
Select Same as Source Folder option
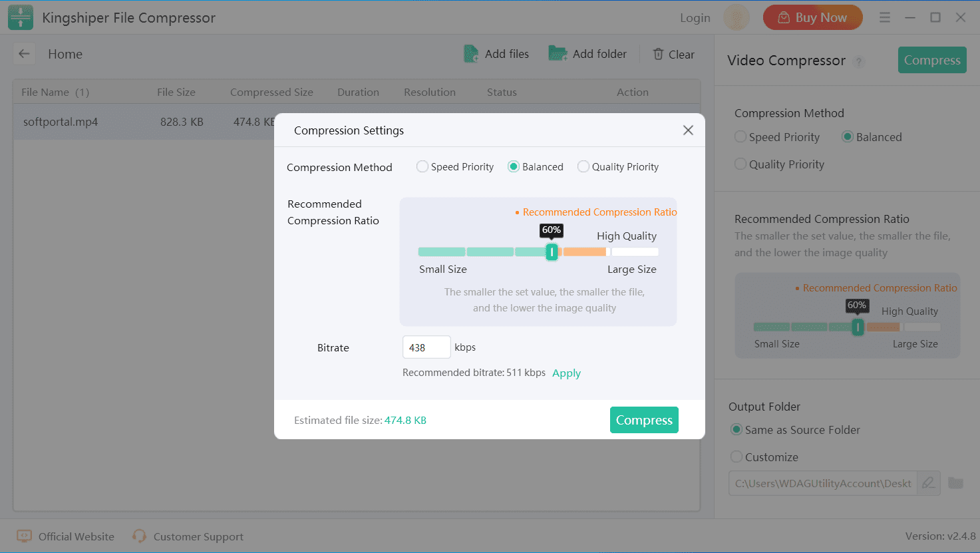[737, 430]
